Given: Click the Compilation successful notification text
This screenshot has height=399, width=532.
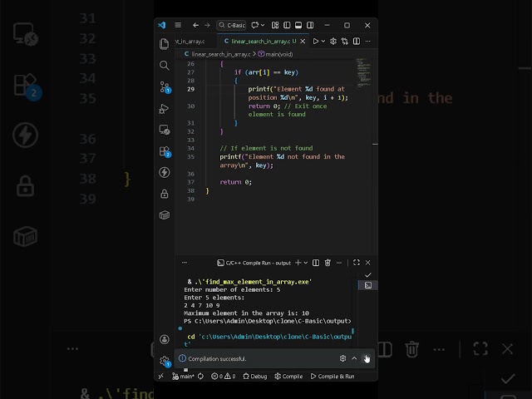Looking at the screenshot, I should [217, 358].
